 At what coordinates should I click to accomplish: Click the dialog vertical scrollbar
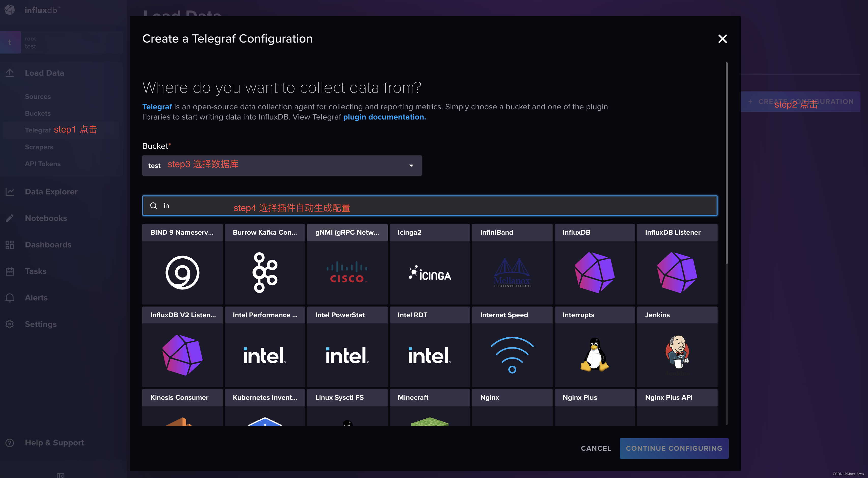click(726, 163)
